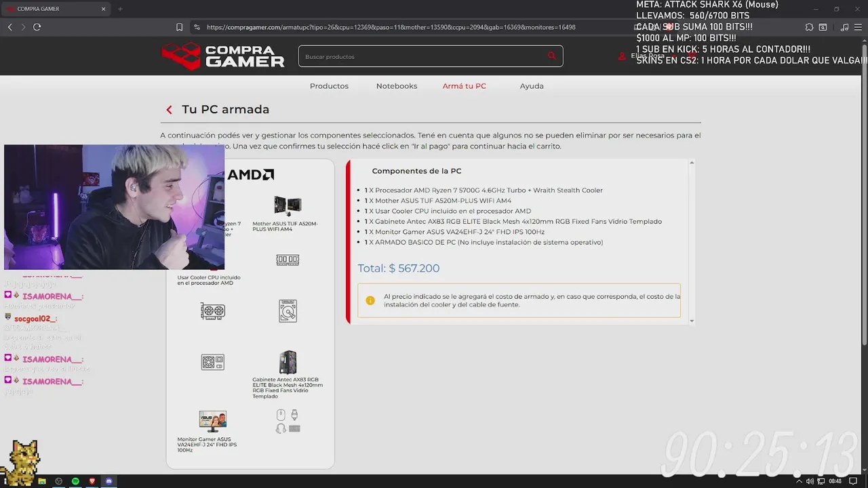Select the RAM memory slot icon
868x488 pixels.
pos(288,260)
